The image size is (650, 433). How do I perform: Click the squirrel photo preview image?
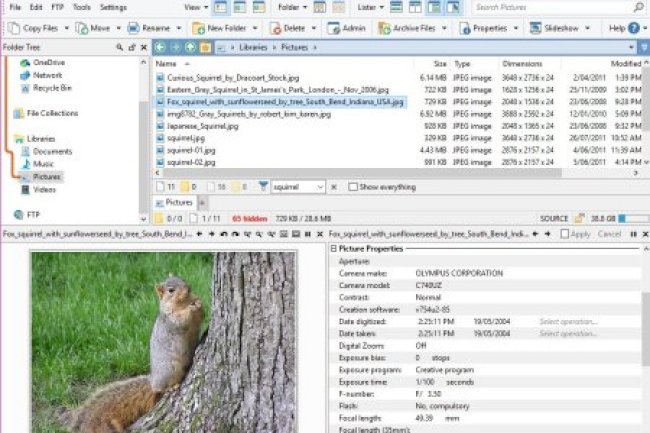click(164, 342)
